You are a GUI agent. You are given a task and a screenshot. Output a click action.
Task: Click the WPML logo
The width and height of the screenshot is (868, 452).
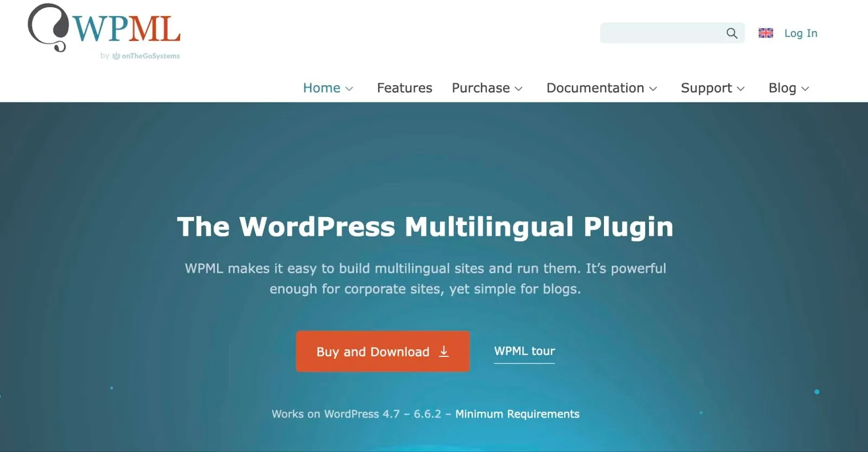104,28
